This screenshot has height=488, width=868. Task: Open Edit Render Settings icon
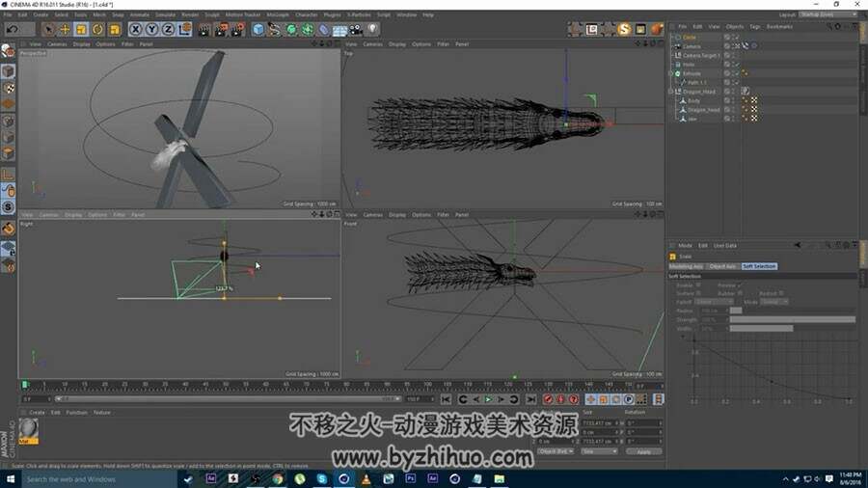(x=237, y=29)
